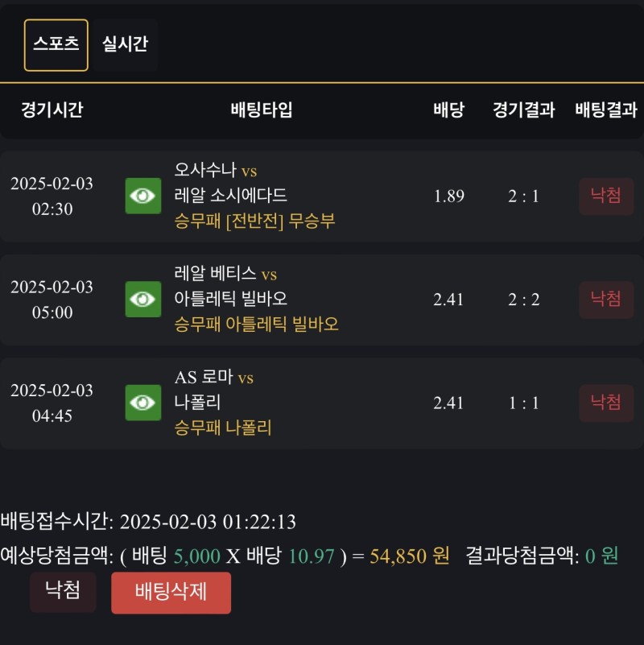Click the 승무패 아틀레틱 빌바오 bet type

pos(257,325)
